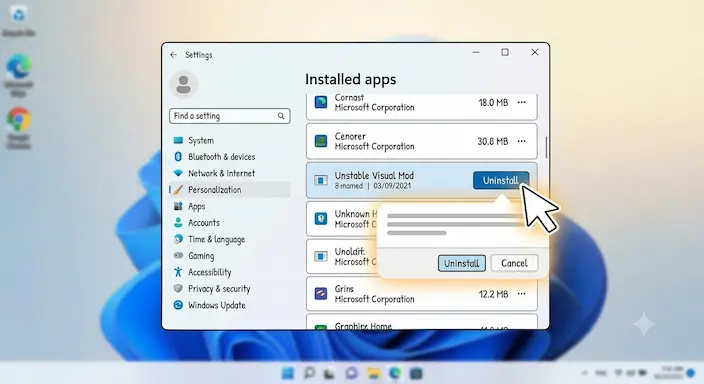704x384 pixels.
Task: Select Gaming in the sidebar
Action: point(229,256)
